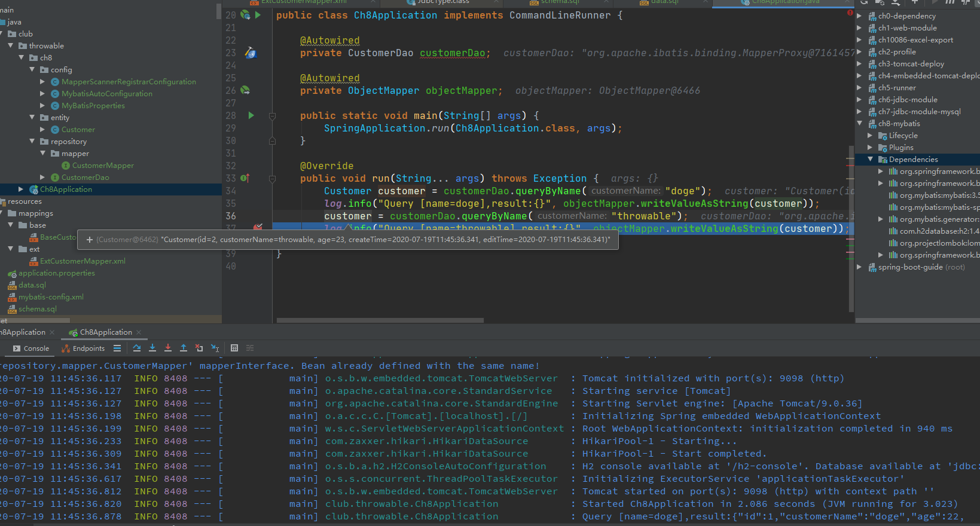980x526 pixels.
Task: Collapse the Dependencies node in Maven panel
Action: coord(871,160)
